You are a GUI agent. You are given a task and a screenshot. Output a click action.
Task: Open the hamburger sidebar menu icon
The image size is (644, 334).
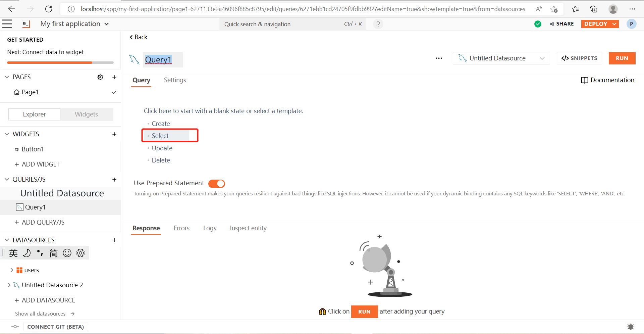[7, 24]
